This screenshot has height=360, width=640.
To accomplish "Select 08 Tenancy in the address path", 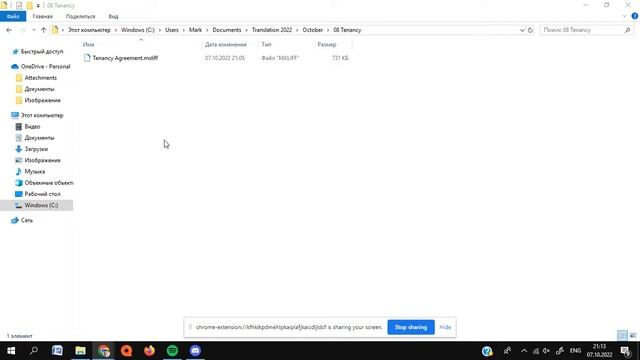I will [x=347, y=30].
